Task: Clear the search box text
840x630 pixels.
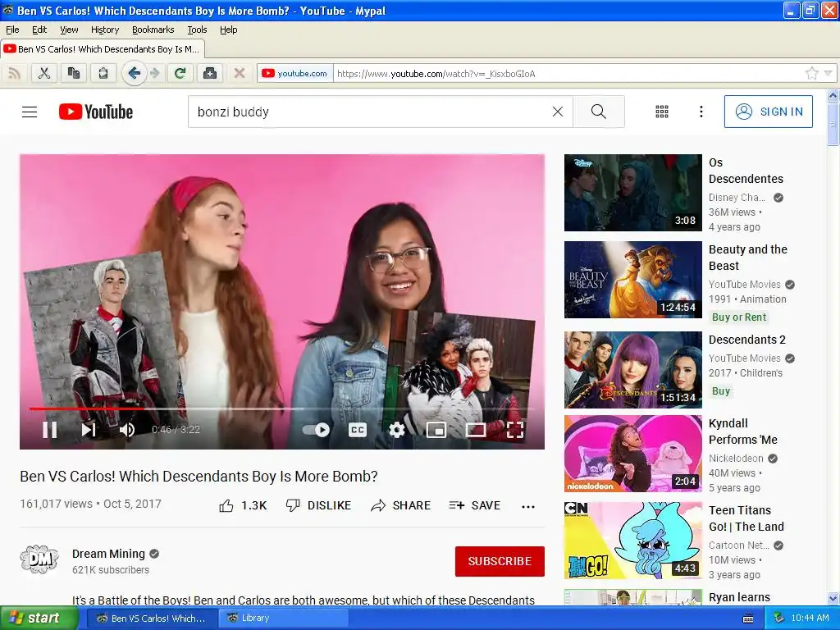Action: pyautogui.click(x=558, y=112)
